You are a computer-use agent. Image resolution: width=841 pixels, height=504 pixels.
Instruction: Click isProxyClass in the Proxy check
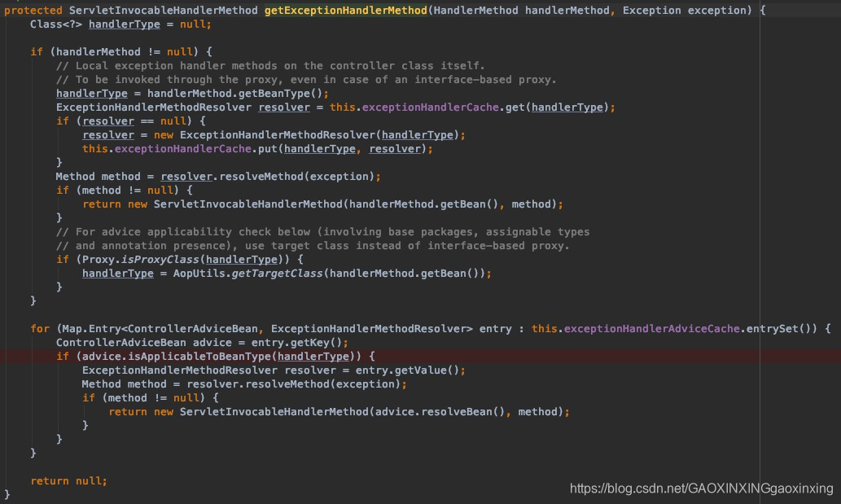coord(160,260)
